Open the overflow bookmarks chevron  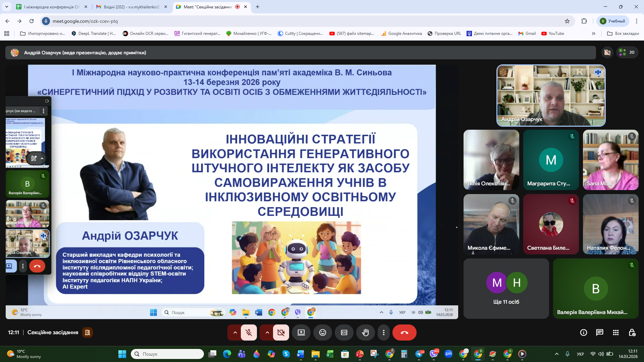pyautogui.click(x=594, y=34)
